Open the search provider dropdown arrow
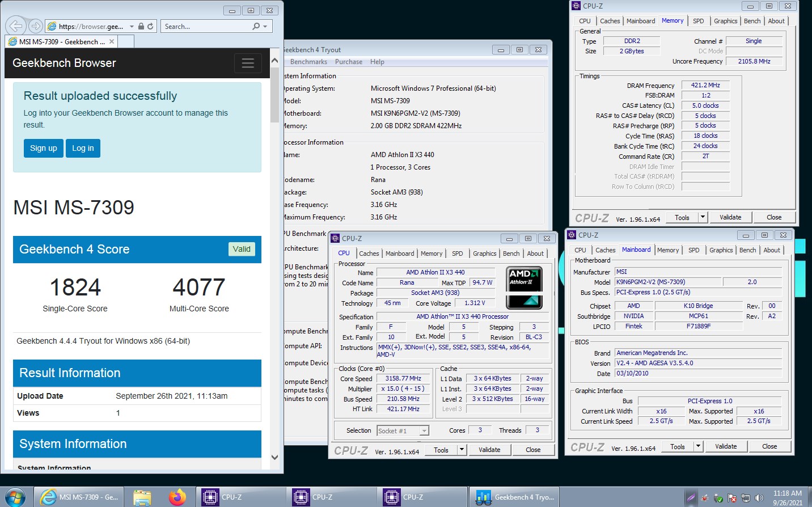This screenshot has width=812, height=507. click(x=265, y=26)
